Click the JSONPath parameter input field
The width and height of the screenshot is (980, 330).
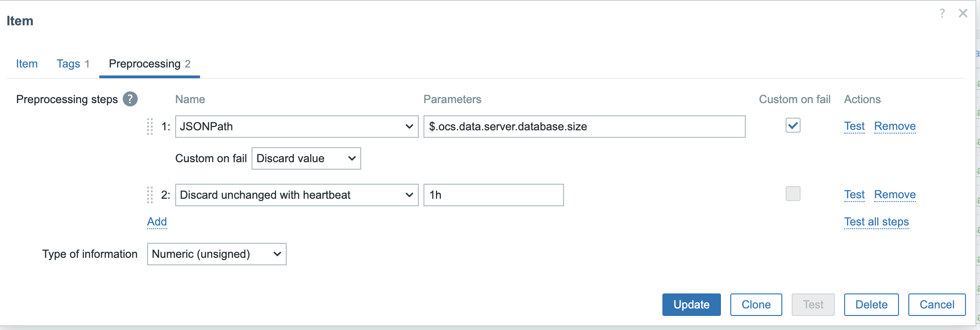click(584, 127)
